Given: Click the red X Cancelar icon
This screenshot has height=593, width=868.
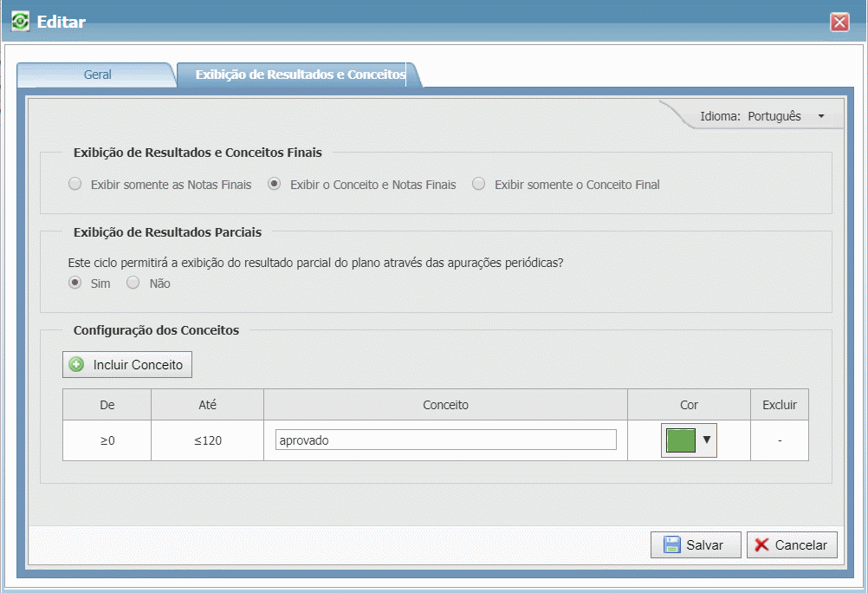Looking at the screenshot, I should (x=761, y=545).
